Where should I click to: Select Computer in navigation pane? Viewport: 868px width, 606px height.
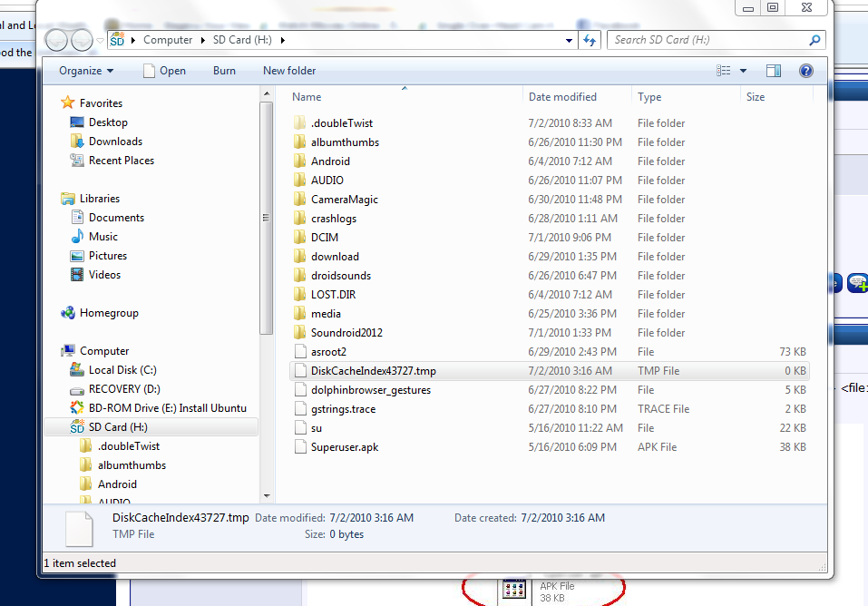tap(104, 351)
